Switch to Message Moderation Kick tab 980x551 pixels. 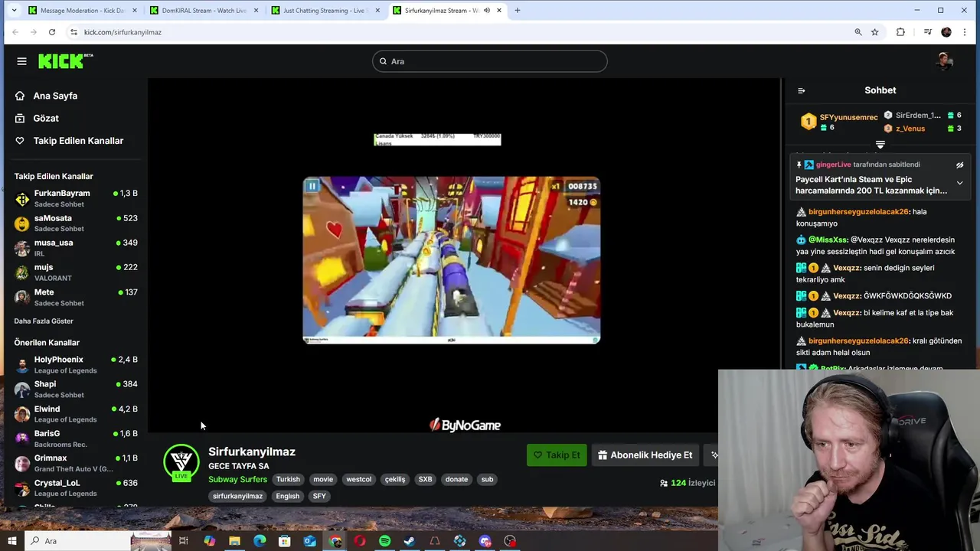point(82,11)
